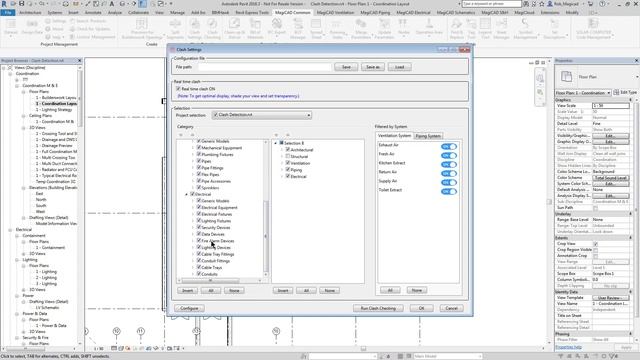Open Provision for Builderswork Openings tool
640x360 pixels.
click(x=142, y=28)
